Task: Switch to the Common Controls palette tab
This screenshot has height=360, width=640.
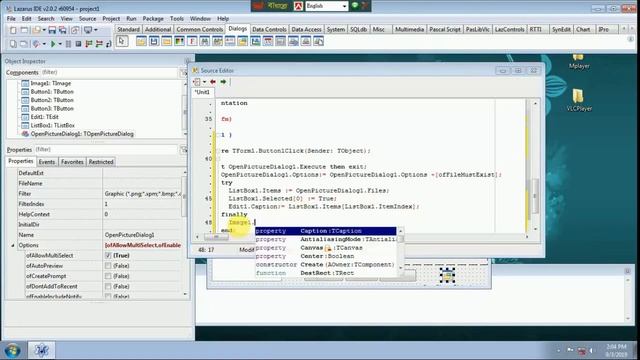Action: pos(200,29)
